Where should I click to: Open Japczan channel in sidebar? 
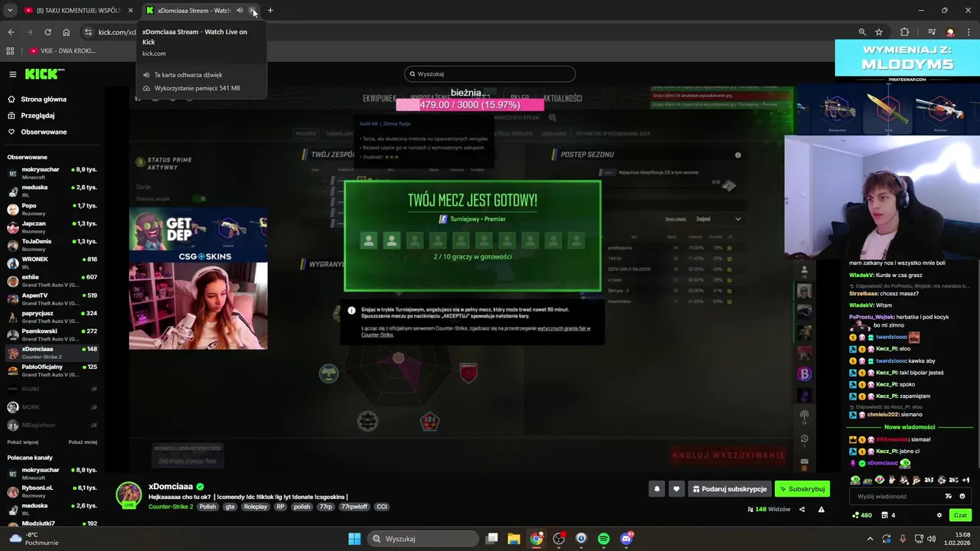[51, 227]
